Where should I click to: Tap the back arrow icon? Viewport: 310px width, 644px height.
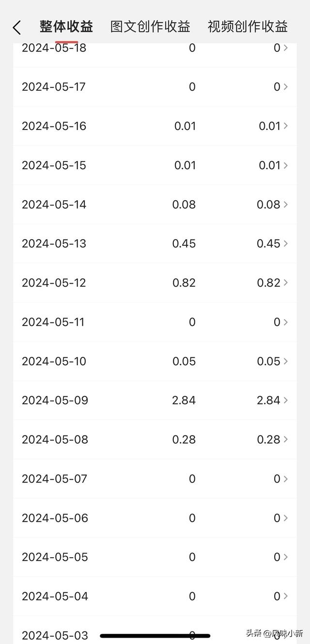point(16,28)
